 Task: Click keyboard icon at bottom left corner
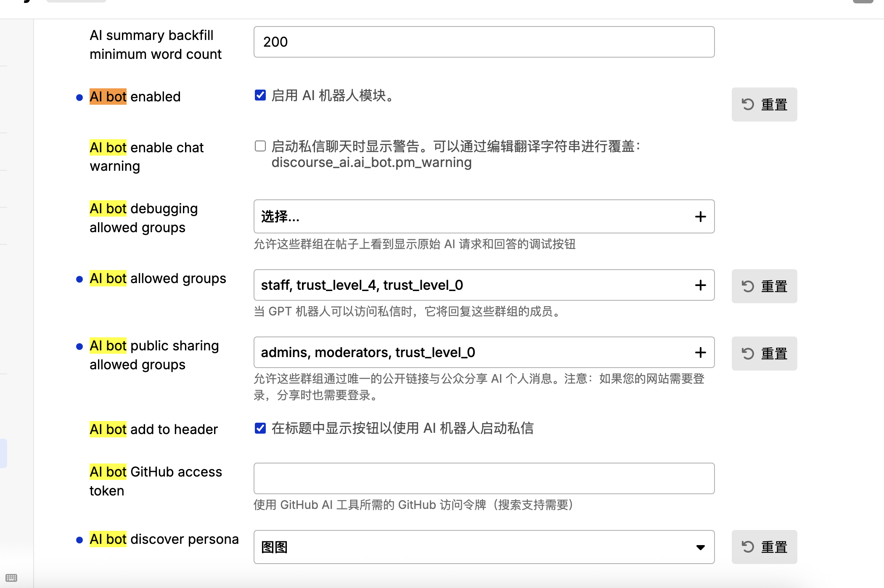11,577
